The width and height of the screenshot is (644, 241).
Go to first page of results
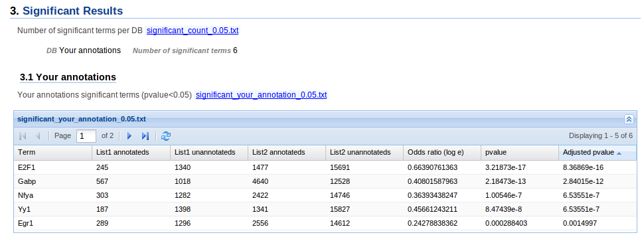click(23, 136)
